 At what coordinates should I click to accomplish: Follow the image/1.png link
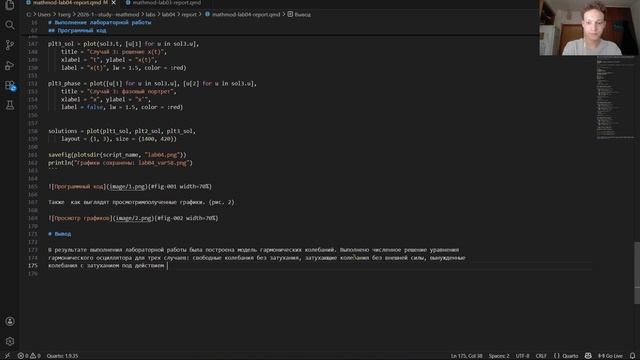[x=127, y=187]
